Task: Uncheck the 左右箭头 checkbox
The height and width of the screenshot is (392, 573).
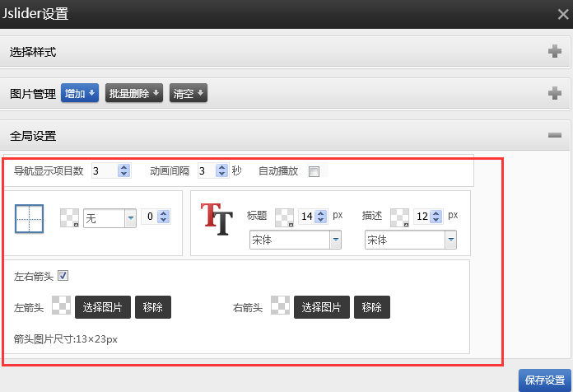Action: tap(63, 276)
